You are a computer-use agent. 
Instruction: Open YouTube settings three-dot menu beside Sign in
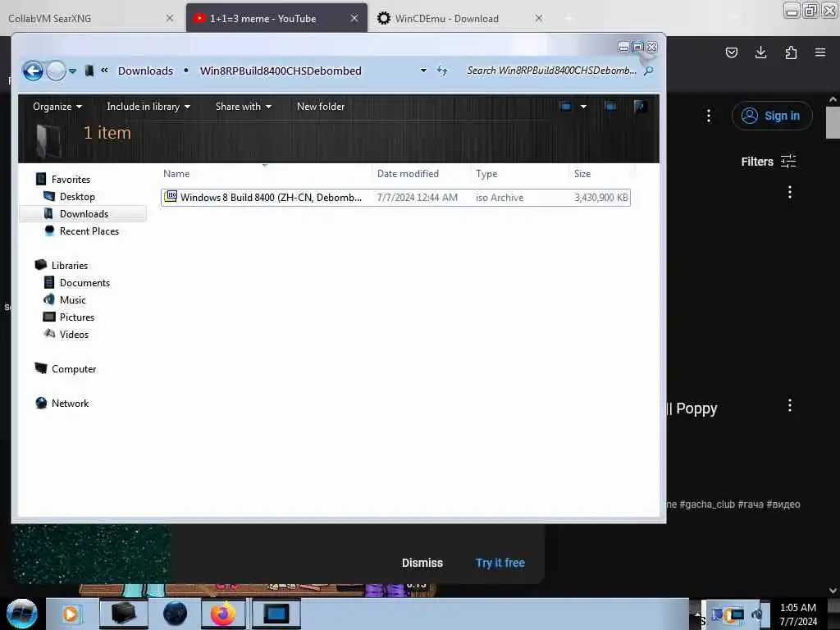[x=709, y=116]
